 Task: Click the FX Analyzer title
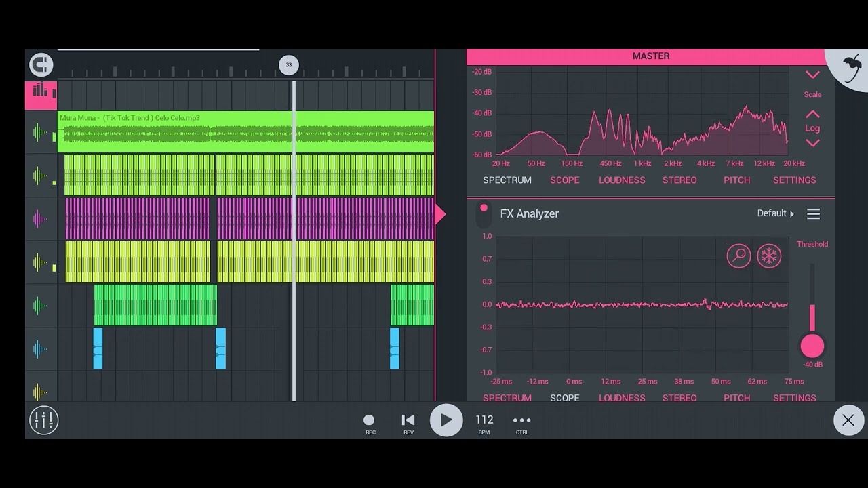pyautogui.click(x=530, y=213)
